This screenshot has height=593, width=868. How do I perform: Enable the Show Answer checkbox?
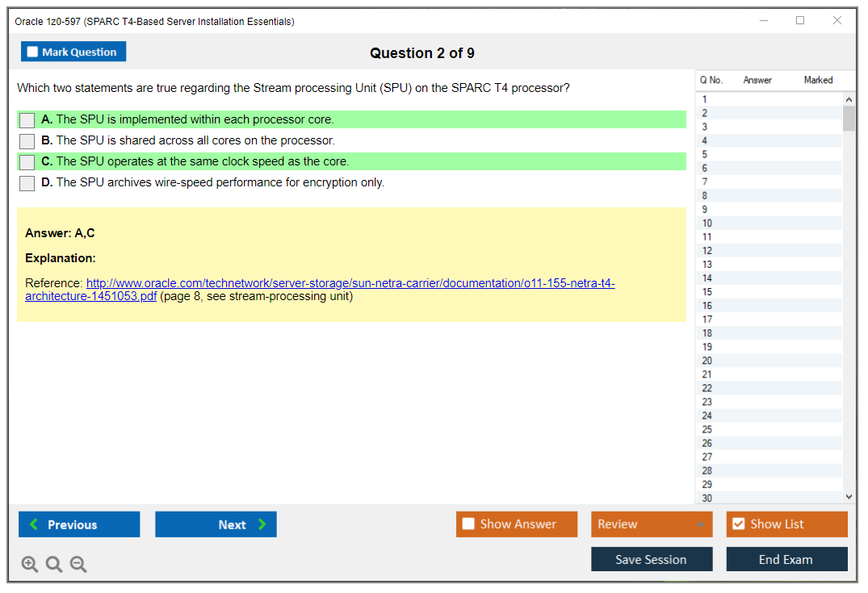pyautogui.click(x=468, y=524)
